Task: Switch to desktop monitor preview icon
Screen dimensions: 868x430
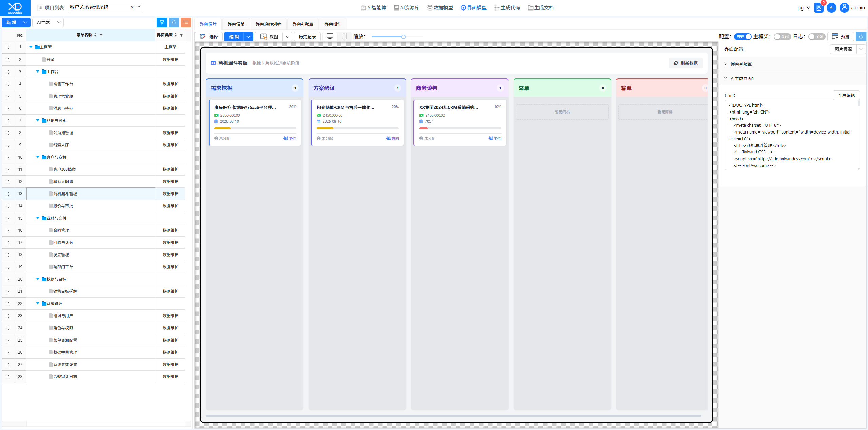Action: pos(330,36)
